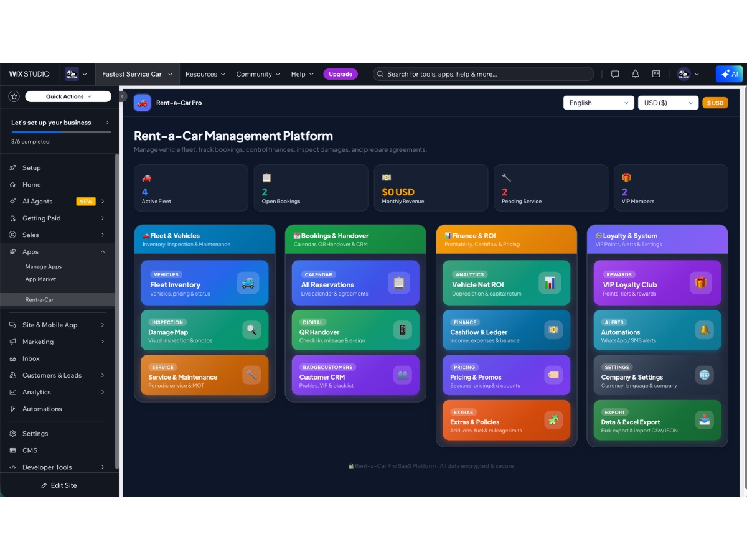
Task: Open the Community menu
Action: [x=258, y=74]
